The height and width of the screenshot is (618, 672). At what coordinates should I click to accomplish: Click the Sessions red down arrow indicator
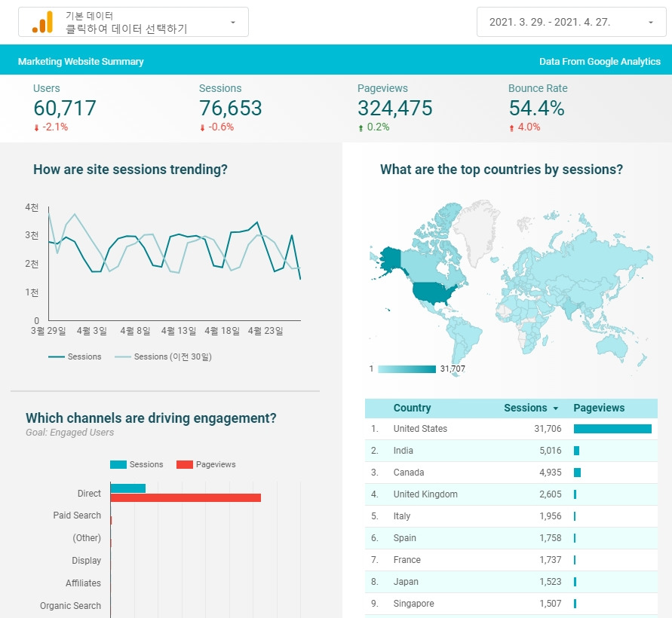pos(202,127)
